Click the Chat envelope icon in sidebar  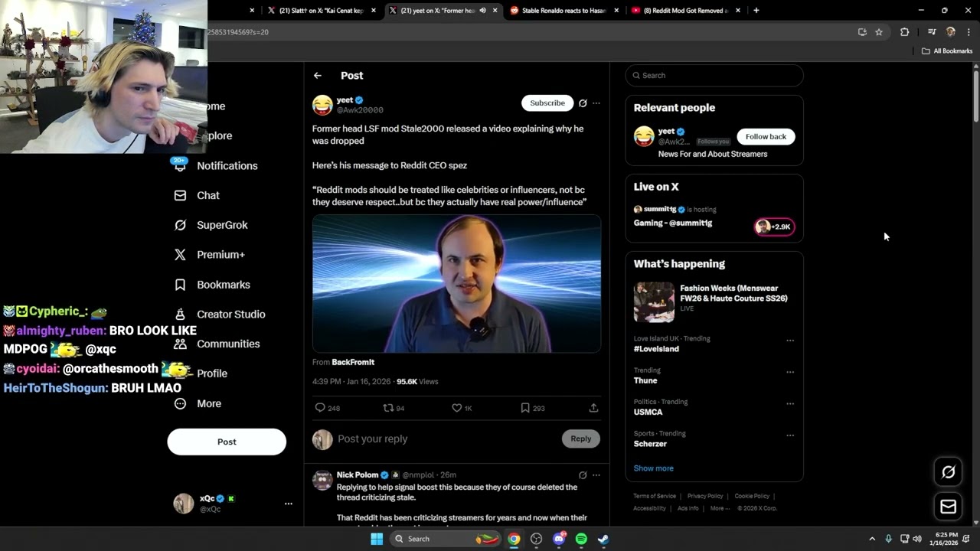coord(181,195)
